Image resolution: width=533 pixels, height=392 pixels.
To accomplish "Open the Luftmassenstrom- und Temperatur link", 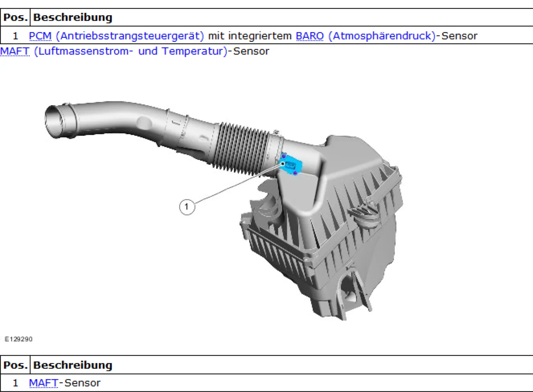I will tap(131, 51).
